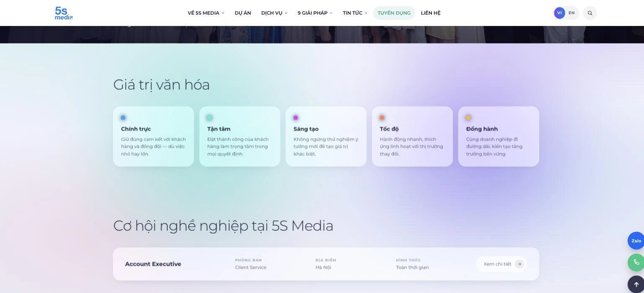Image resolution: width=644 pixels, height=293 pixels.
Task: Tap the green phone call button
Action: [636, 262]
